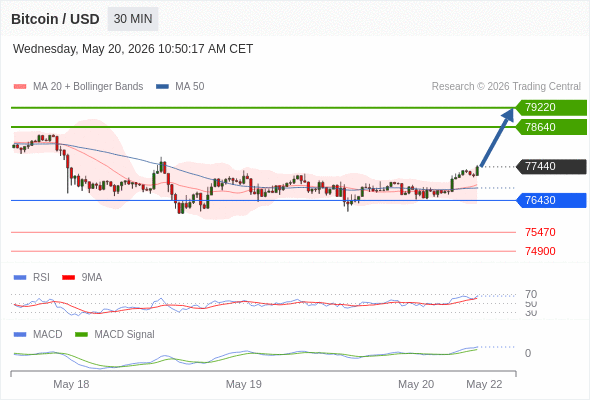Click the May 18 date axis label
Image resolution: width=590 pixels, height=400 pixels.
(x=71, y=384)
